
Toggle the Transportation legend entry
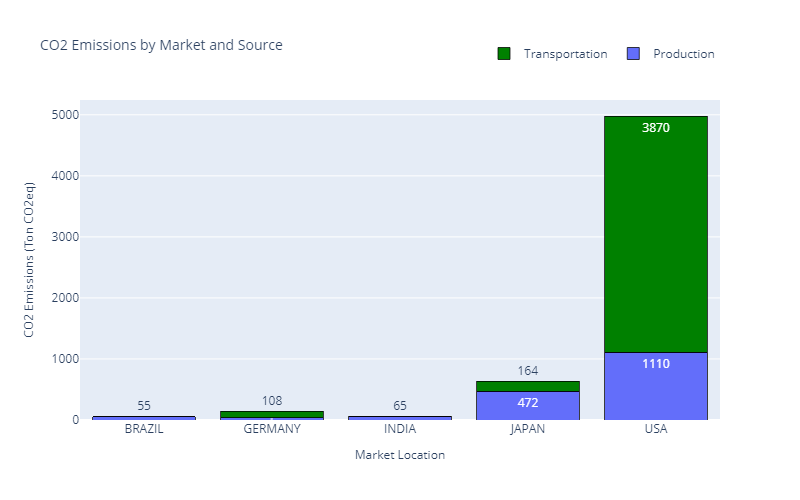click(565, 54)
